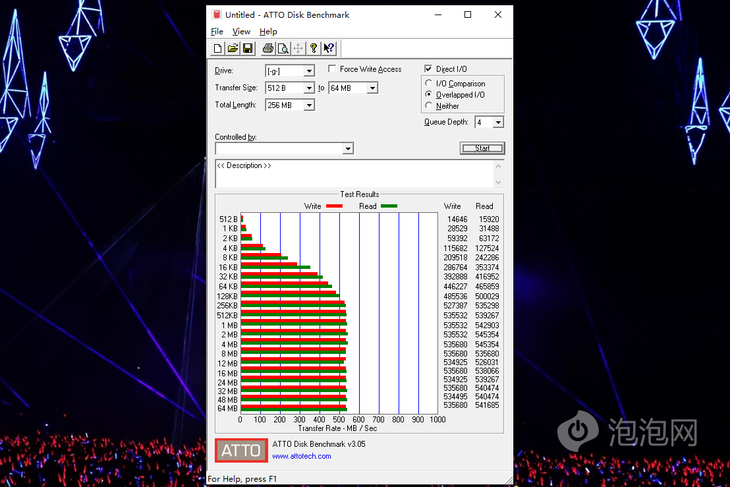The image size is (730, 487).
Task: Enable the Force Write Access checkbox
Action: (x=332, y=69)
